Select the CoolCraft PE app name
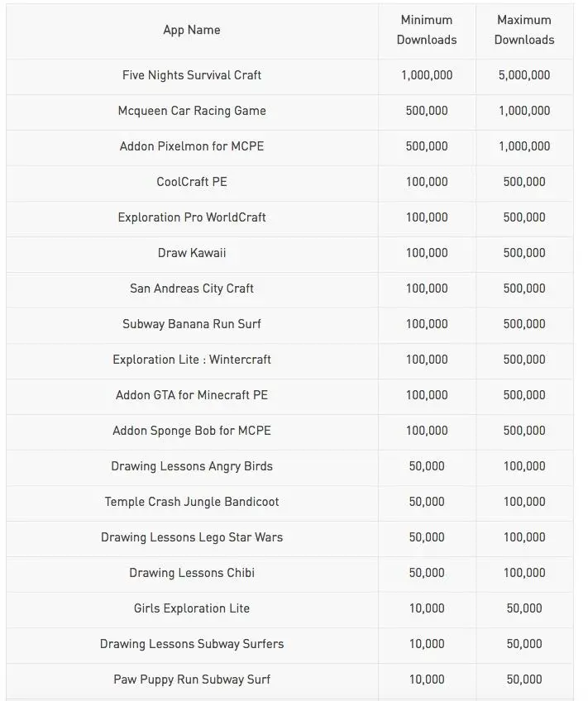588x701 pixels. tap(192, 182)
